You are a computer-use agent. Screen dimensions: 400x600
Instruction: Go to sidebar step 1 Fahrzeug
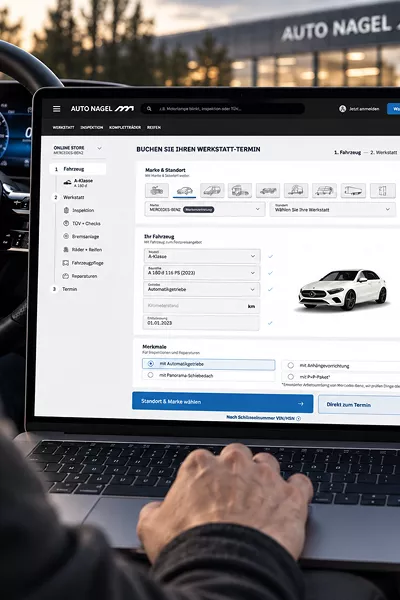pyautogui.click(x=78, y=169)
